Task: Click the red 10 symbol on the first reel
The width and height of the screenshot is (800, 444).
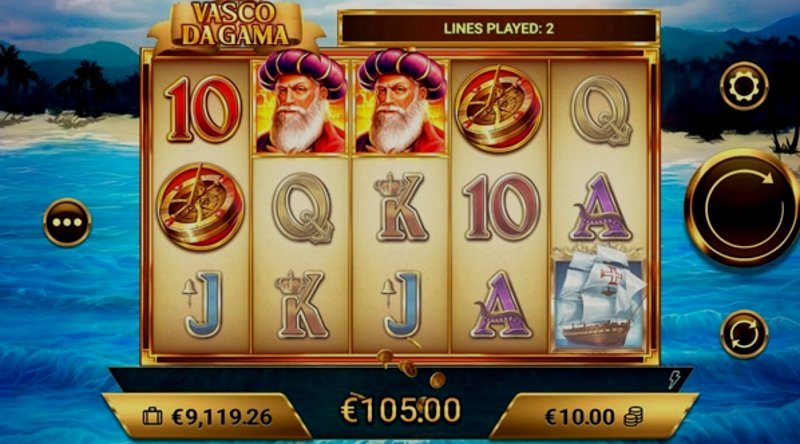Action: 203,109
